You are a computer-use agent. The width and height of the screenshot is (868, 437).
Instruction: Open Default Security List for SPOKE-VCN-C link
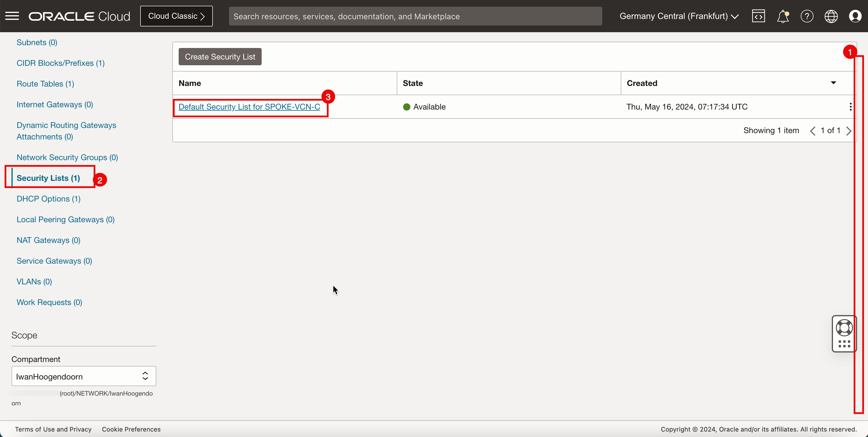point(249,106)
